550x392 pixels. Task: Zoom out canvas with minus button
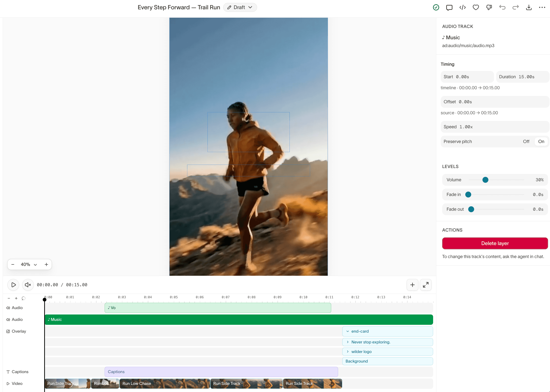(x=13, y=264)
